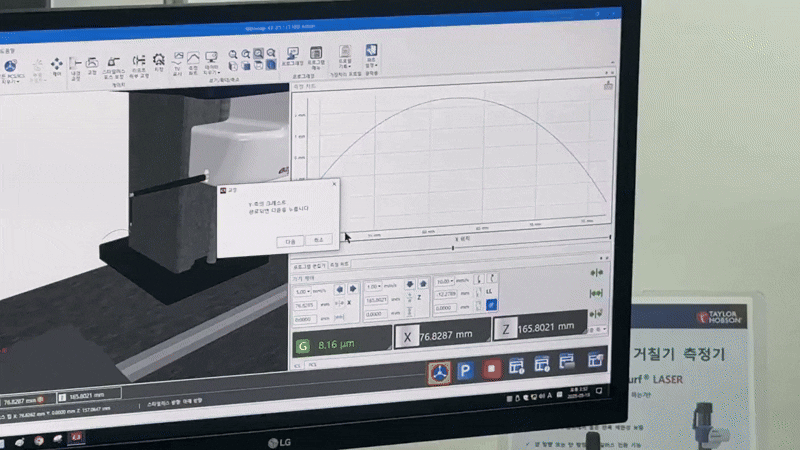
Task: Click the middle green alignment icon right of motion controls
Action: 596,293
